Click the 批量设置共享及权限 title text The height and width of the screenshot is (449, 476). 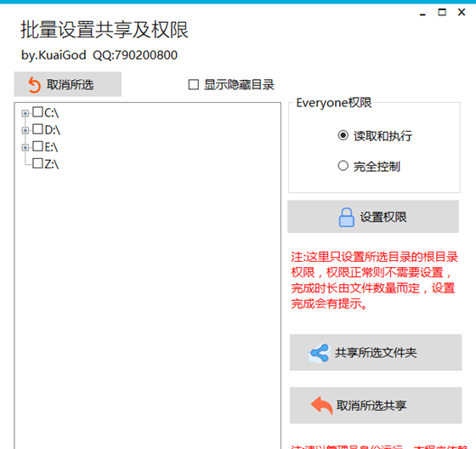coord(105,30)
